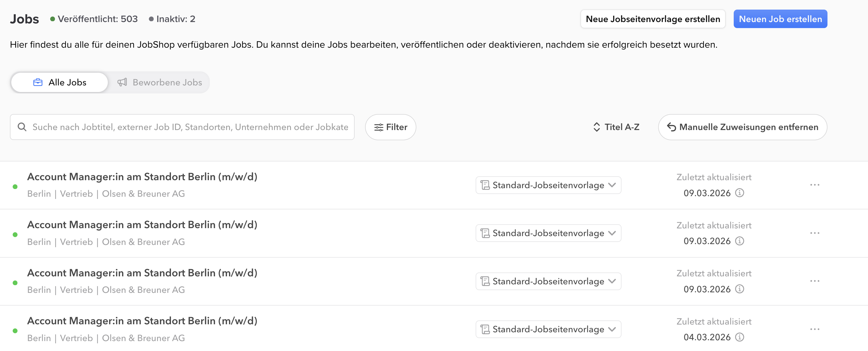
Task: Click info icon next to 04.03.2026 date
Action: pyautogui.click(x=739, y=337)
